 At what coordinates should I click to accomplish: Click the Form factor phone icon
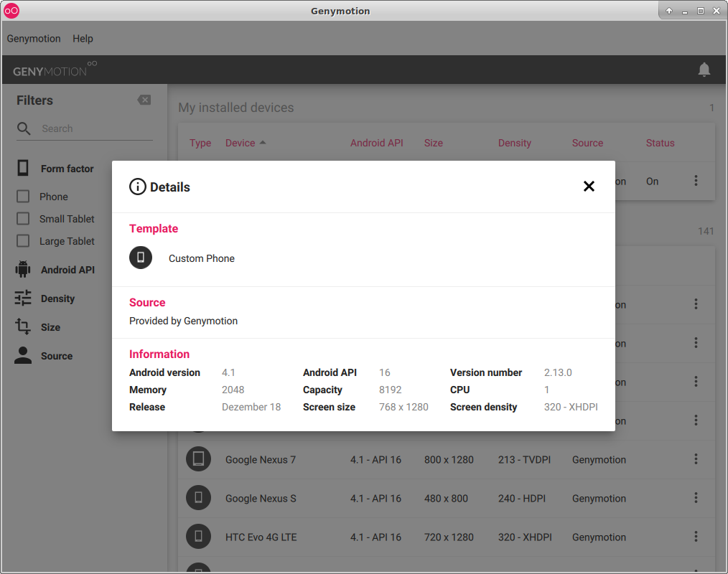[23, 168]
